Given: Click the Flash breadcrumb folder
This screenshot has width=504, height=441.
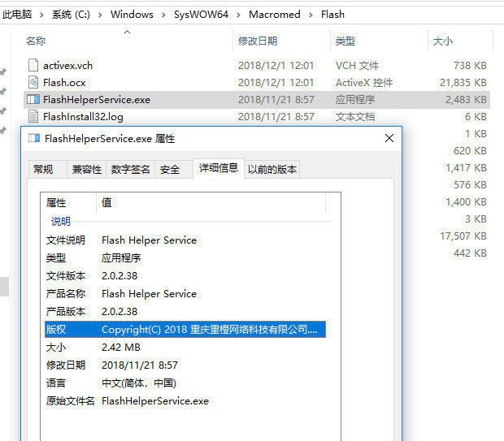Looking at the screenshot, I should tap(332, 15).
